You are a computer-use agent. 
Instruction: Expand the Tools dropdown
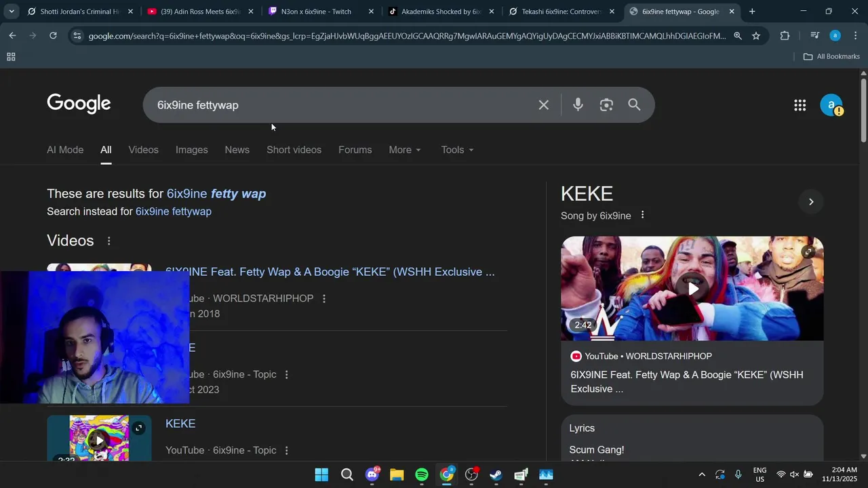click(x=457, y=150)
